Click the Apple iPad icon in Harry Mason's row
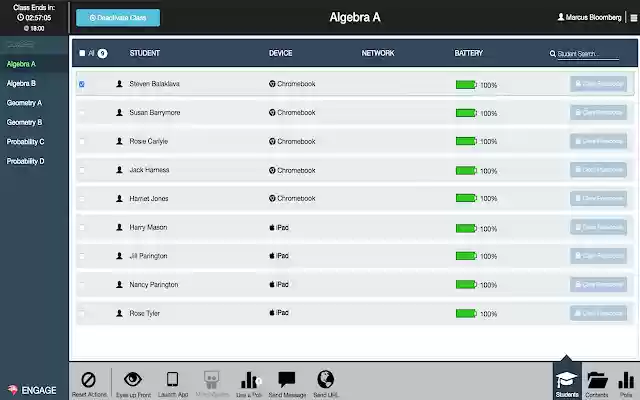The width and height of the screenshot is (640, 400). coord(272,227)
